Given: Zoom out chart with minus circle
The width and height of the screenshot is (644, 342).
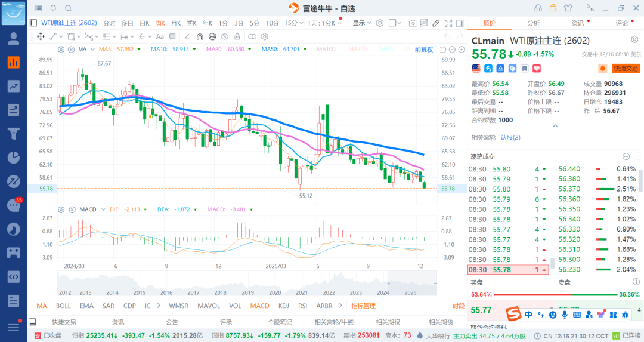Looking at the screenshot, I should click(x=452, y=50).
